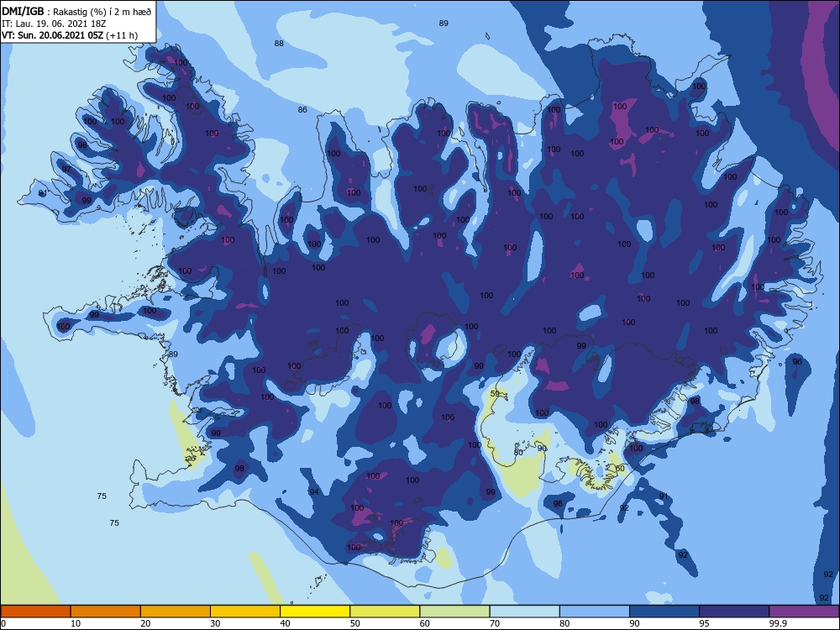Screen dimensions: 840x630
Task: Click the humidity value '94' on the map
Action: click(314, 491)
